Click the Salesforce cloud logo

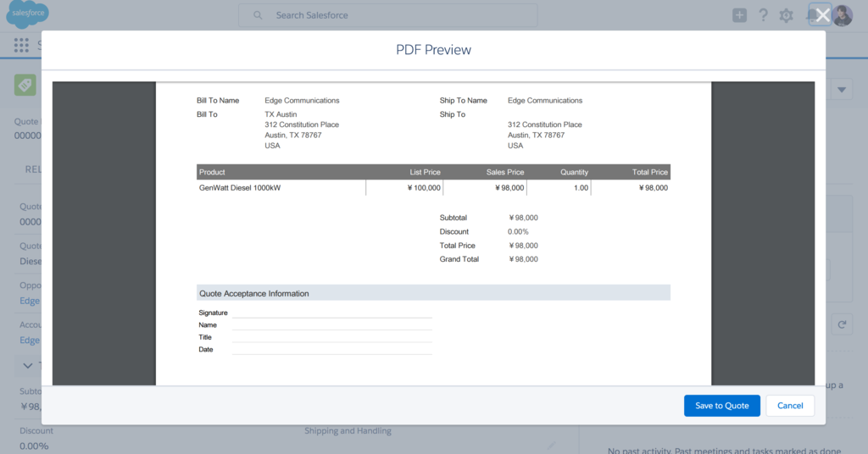pyautogui.click(x=27, y=14)
